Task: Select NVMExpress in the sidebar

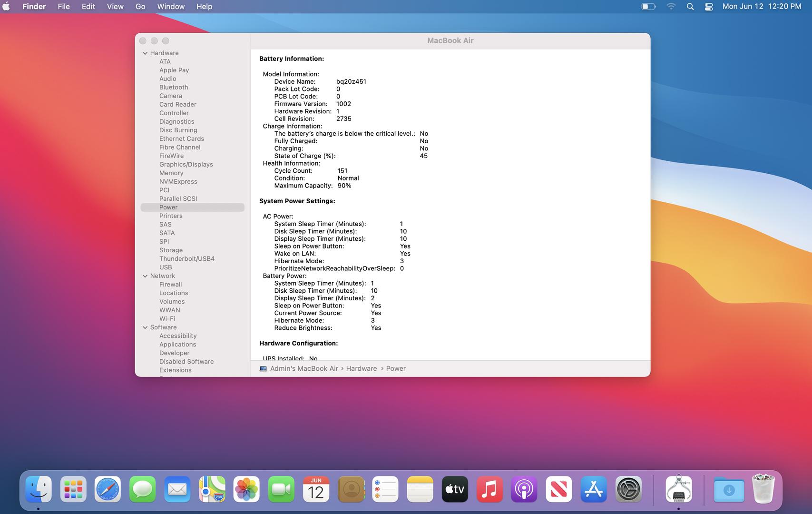Action: pos(178,182)
